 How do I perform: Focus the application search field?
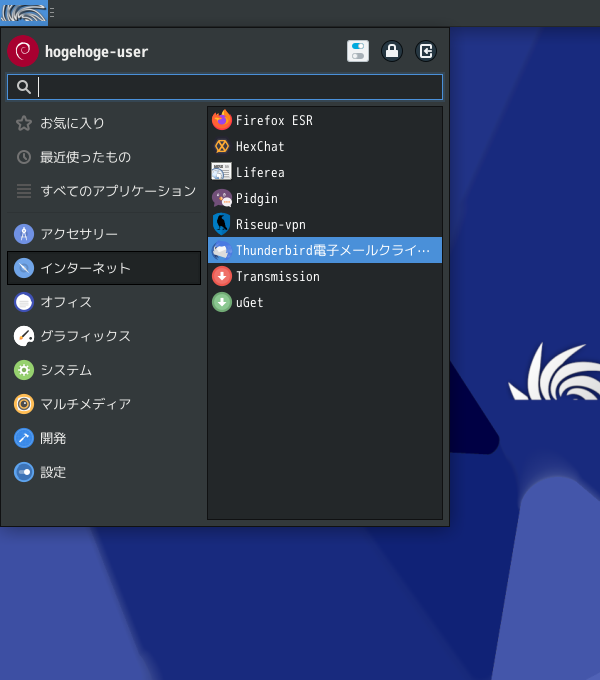pos(225,87)
